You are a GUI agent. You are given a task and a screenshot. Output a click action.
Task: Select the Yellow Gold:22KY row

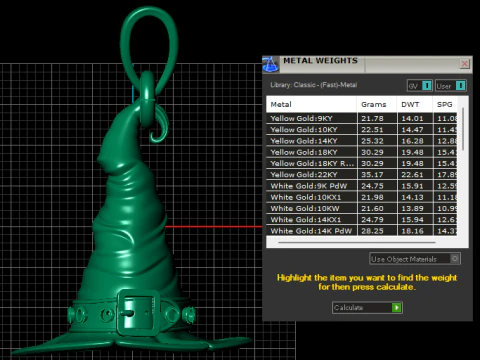(362, 175)
